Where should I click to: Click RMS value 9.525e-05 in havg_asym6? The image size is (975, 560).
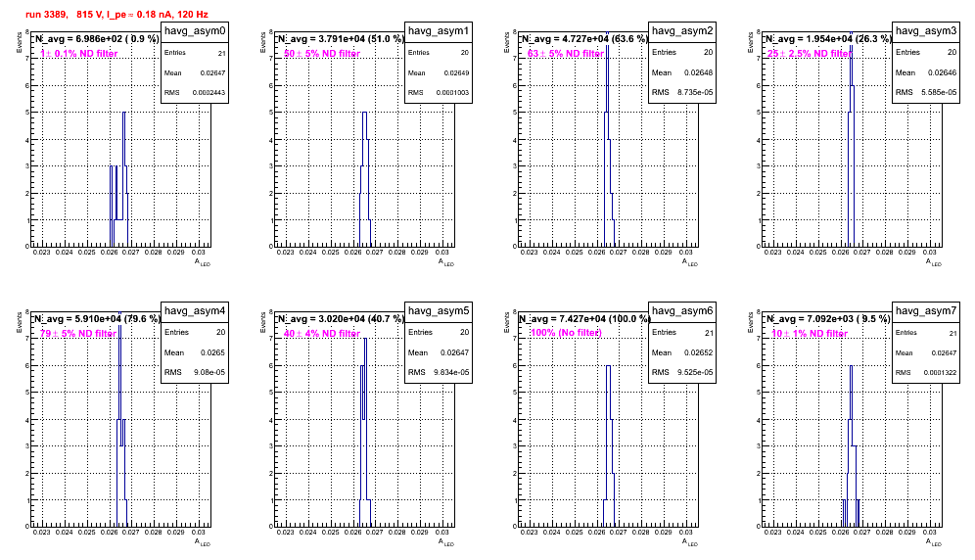pos(695,372)
